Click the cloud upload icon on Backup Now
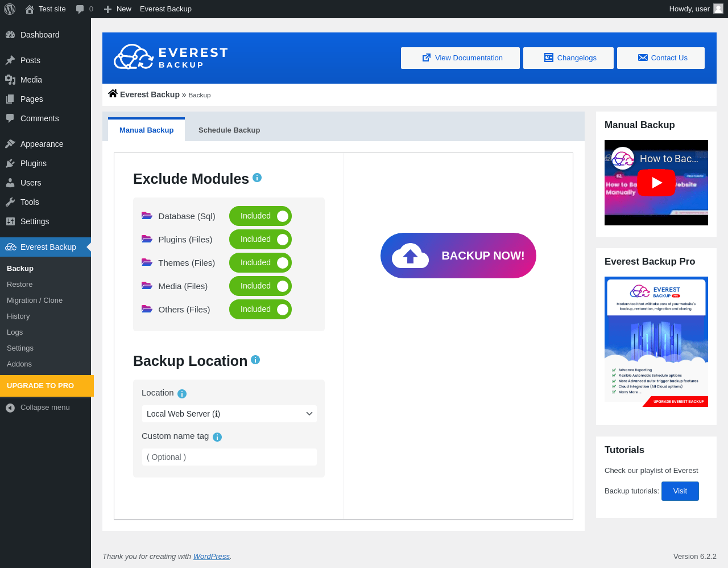Viewport: 728px width, 568px height. [410, 256]
